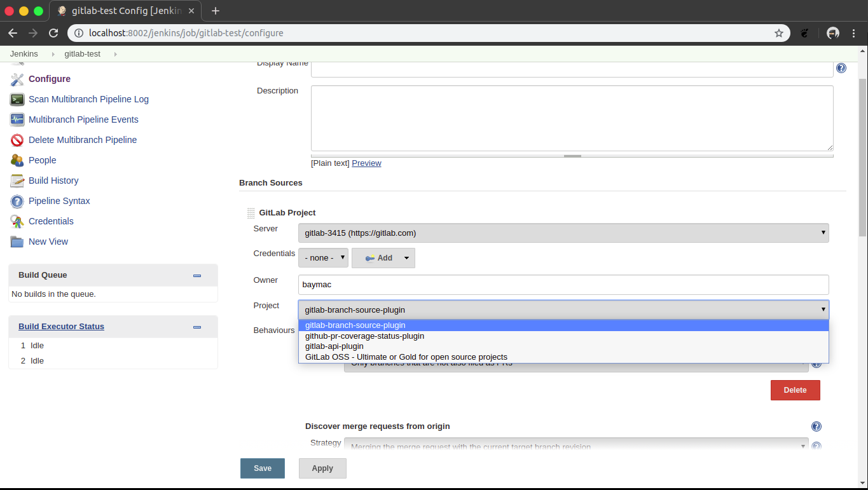
Task: Open Multibranch Pipeline Events link
Action: (83, 119)
